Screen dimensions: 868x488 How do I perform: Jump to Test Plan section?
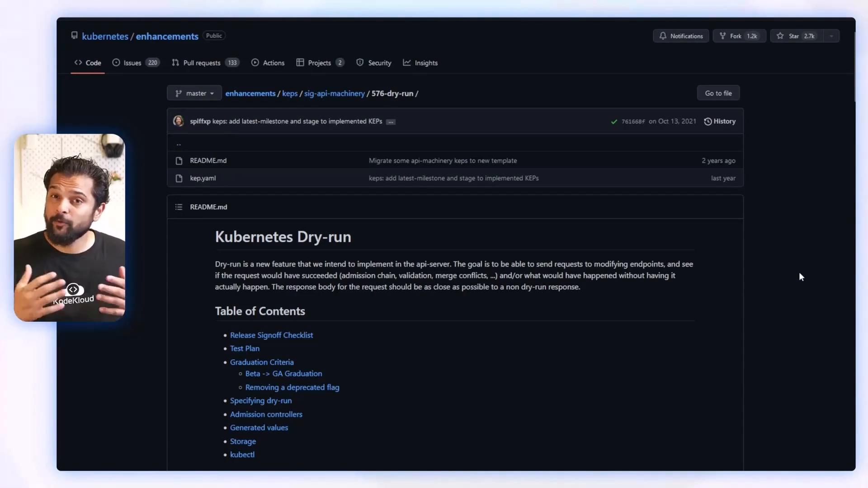click(x=245, y=349)
